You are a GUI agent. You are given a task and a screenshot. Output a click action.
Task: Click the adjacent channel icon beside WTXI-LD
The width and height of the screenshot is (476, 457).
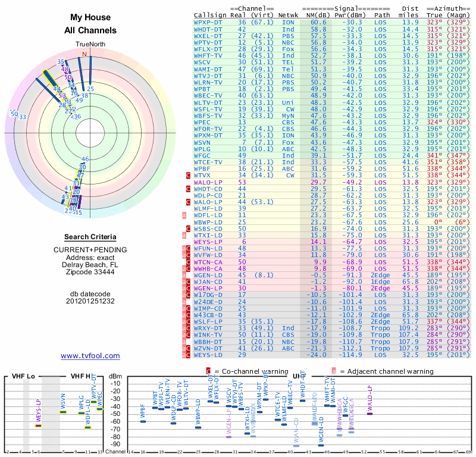click(x=184, y=235)
